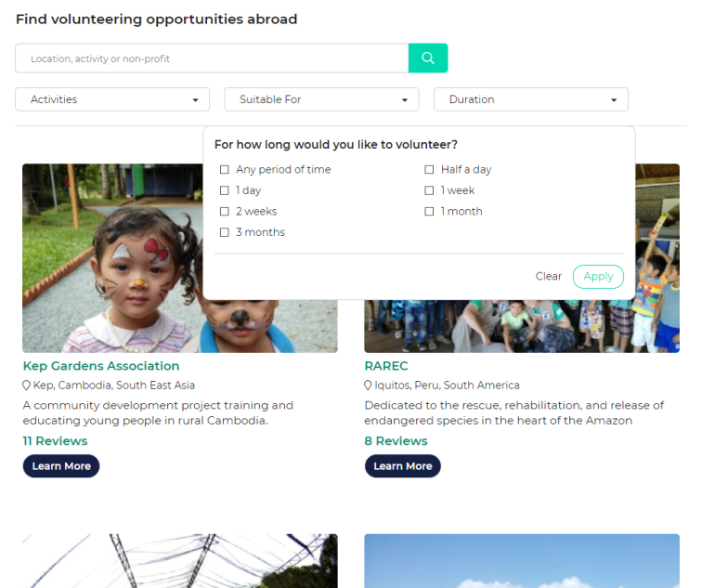Open the Activities dropdown
Viewport: 702px width, 588px height.
coord(112,99)
